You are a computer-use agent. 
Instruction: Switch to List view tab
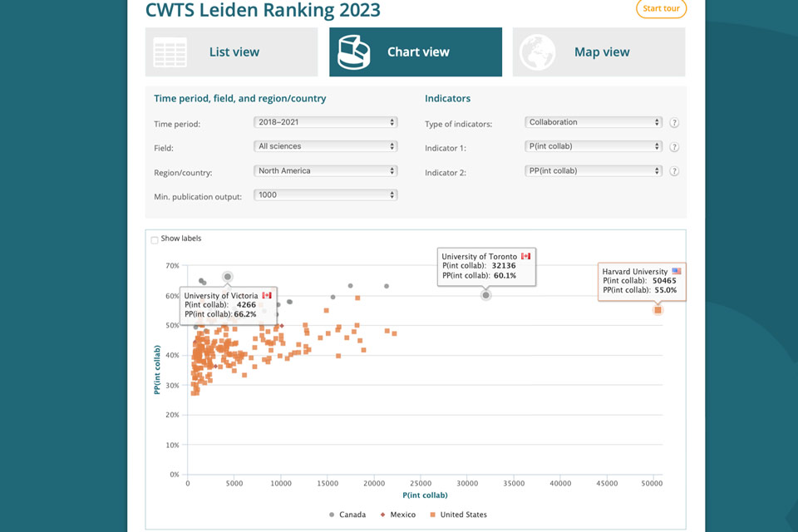pos(232,52)
